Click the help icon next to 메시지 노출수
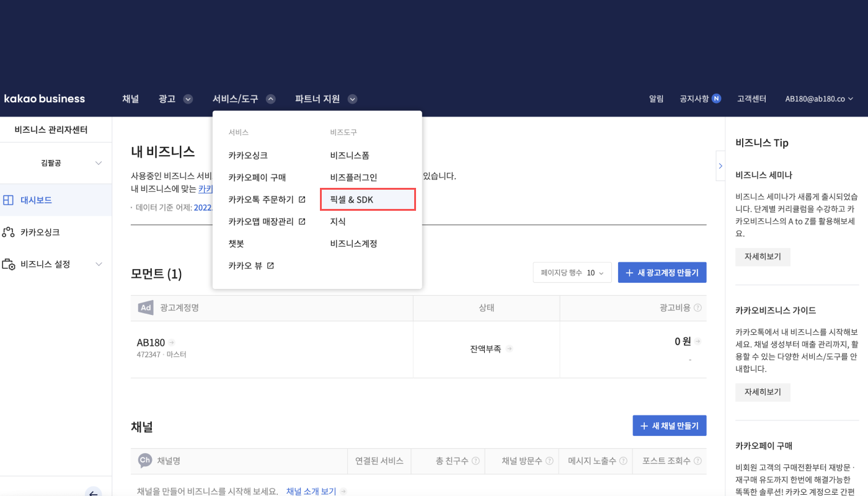The height and width of the screenshot is (496, 868). 623,461
